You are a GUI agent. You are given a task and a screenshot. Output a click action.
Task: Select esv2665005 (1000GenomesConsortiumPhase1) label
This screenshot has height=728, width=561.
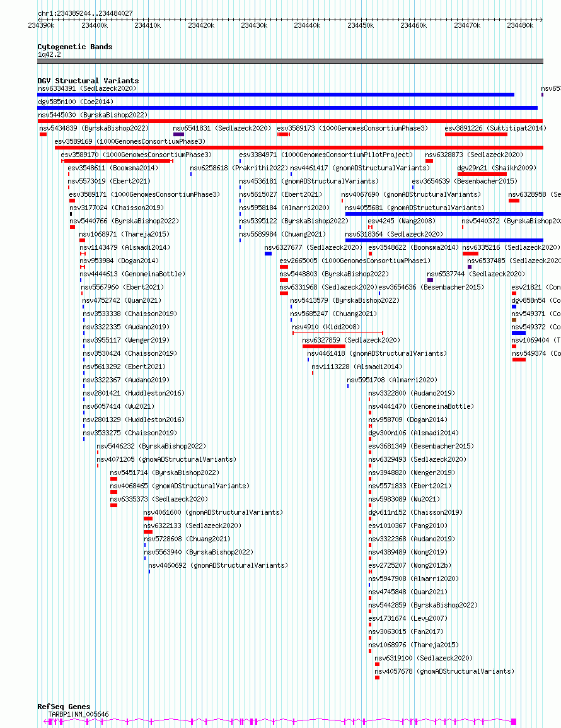tap(355, 261)
